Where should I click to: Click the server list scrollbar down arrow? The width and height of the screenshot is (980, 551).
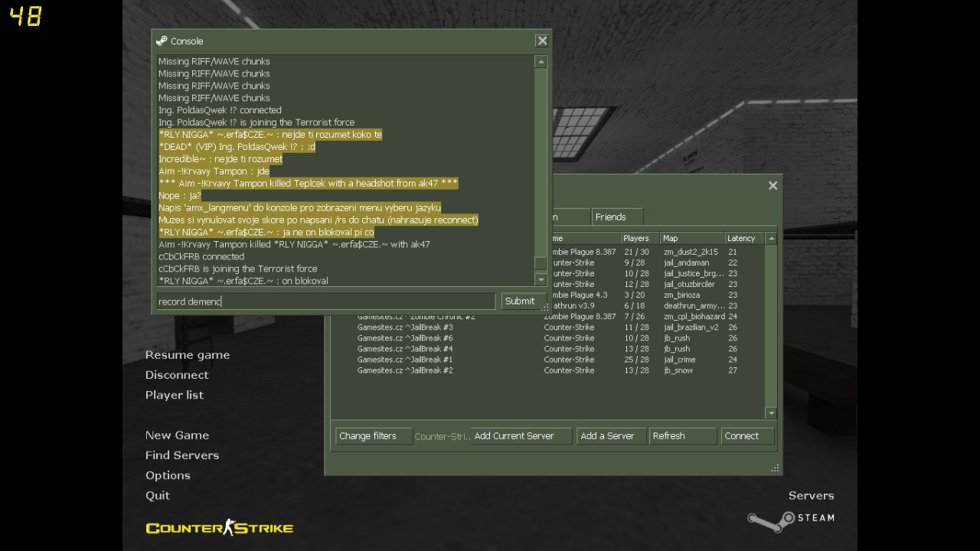pyautogui.click(x=771, y=413)
